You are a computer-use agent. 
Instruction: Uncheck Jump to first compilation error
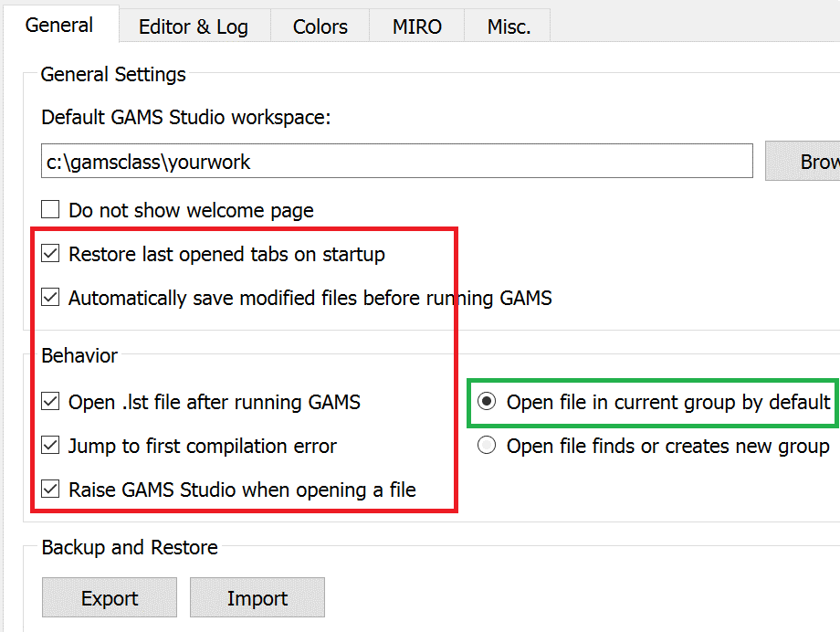point(51,446)
